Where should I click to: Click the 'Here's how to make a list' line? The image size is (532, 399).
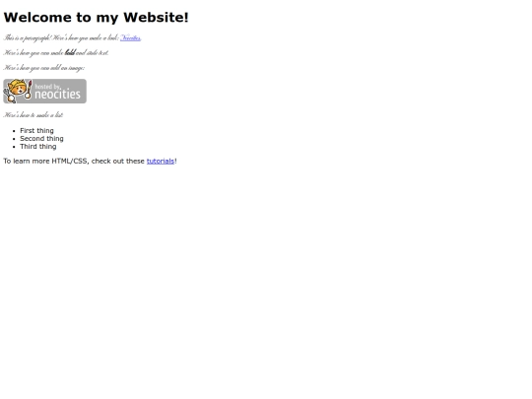pyautogui.click(x=33, y=115)
